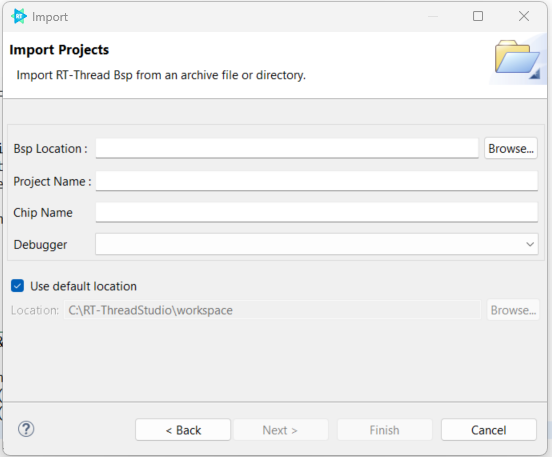
Task: Focus the Bsp Location text field
Action: (287, 148)
